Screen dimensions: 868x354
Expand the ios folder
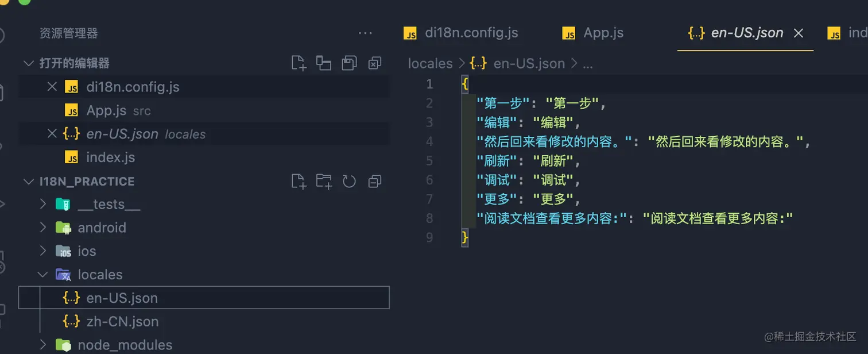click(x=42, y=251)
